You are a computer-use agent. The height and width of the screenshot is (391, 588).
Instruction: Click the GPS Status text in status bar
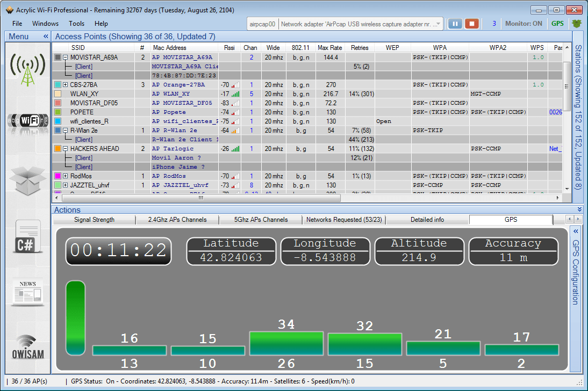tap(213, 381)
